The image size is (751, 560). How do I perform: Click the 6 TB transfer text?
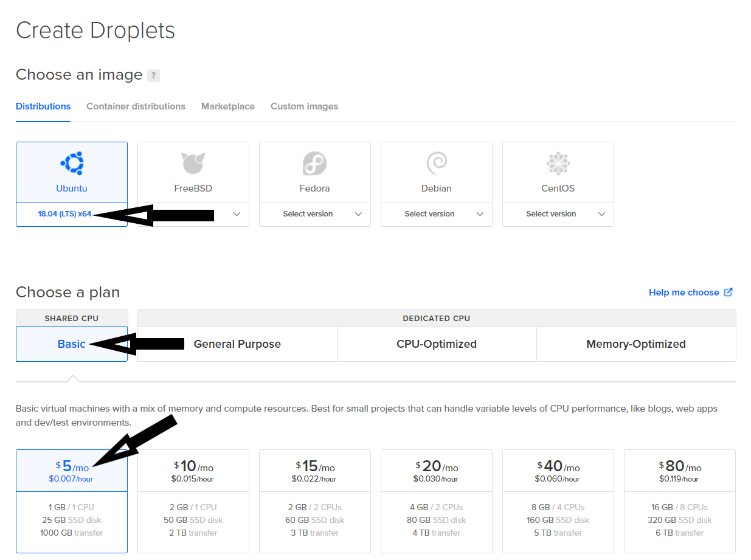pos(680,533)
